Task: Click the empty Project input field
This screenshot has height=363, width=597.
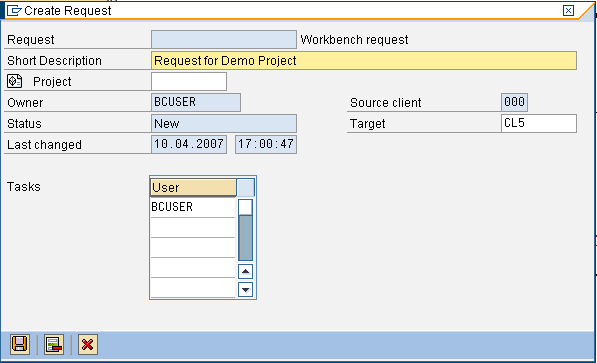Action: click(x=189, y=81)
